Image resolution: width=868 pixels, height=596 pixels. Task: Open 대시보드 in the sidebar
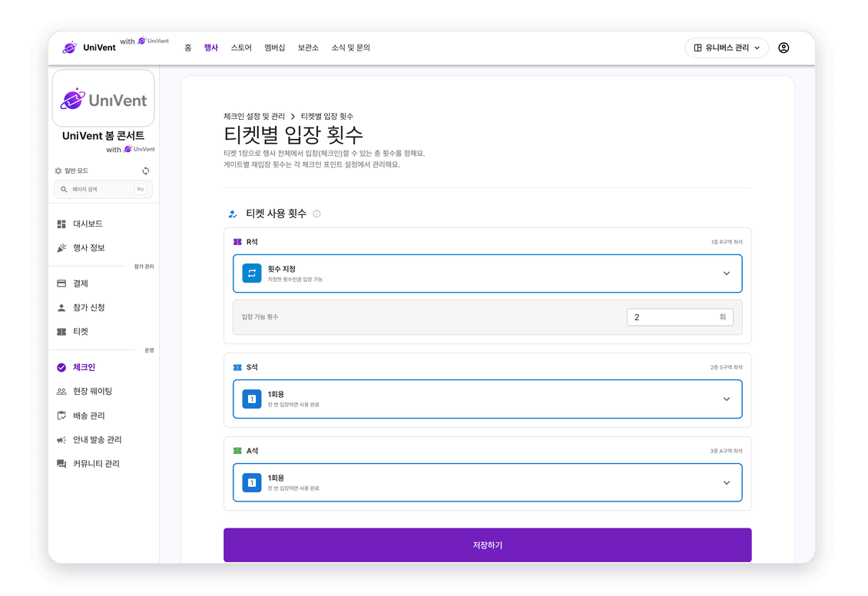pos(88,224)
